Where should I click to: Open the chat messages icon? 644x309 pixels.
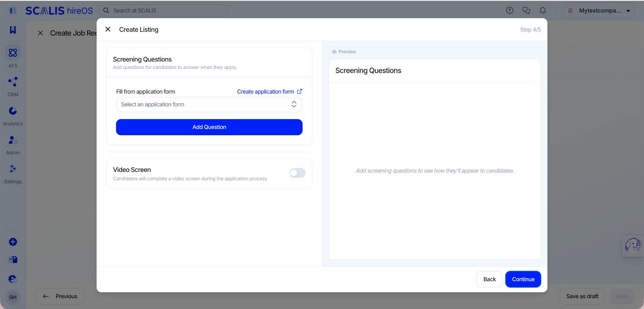coord(526,10)
